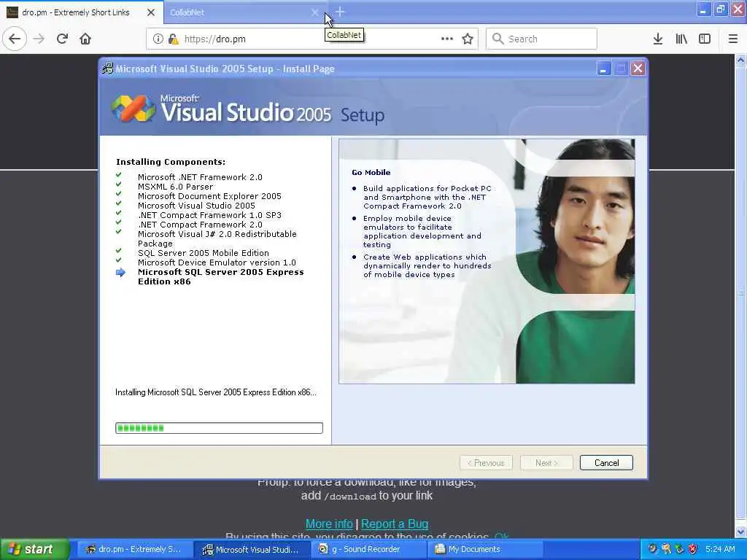Click the disabled Previous button in Setup

point(486,462)
